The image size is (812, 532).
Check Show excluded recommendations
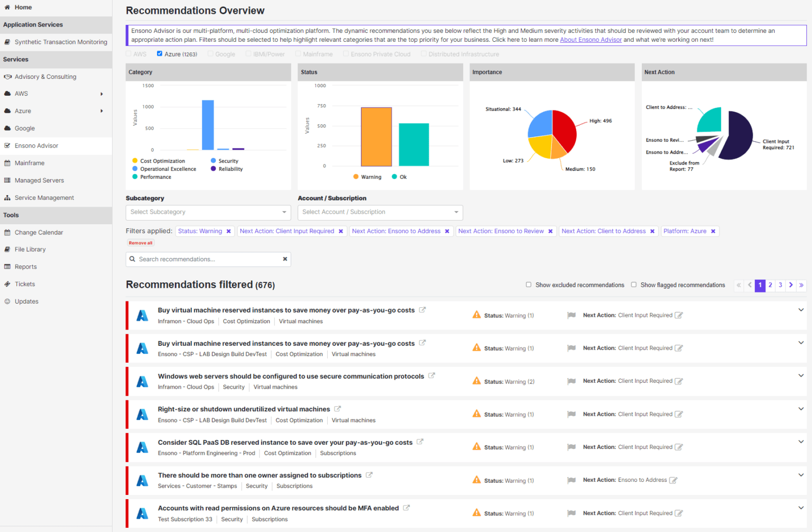point(529,285)
